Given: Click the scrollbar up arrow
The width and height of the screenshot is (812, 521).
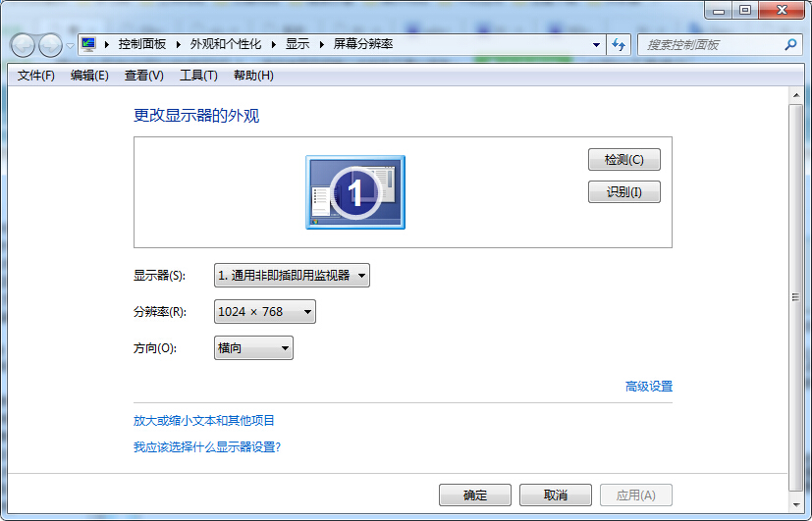Looking at the screenshot, I should [x=796, y=96].
